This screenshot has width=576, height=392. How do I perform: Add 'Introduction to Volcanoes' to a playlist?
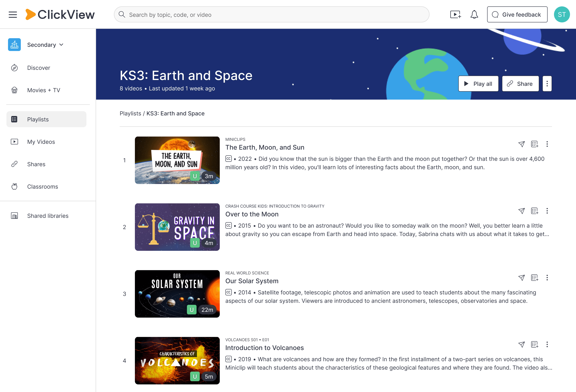coord(535,344)
